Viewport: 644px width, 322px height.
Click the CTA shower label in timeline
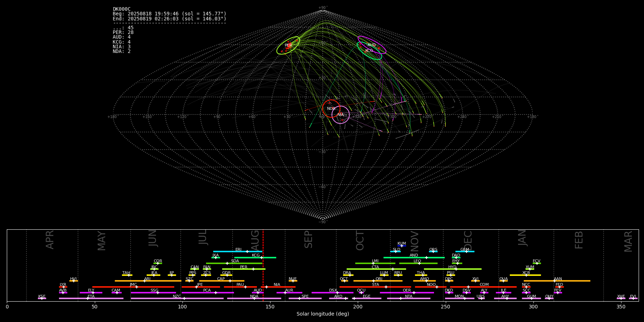point(375,267)
